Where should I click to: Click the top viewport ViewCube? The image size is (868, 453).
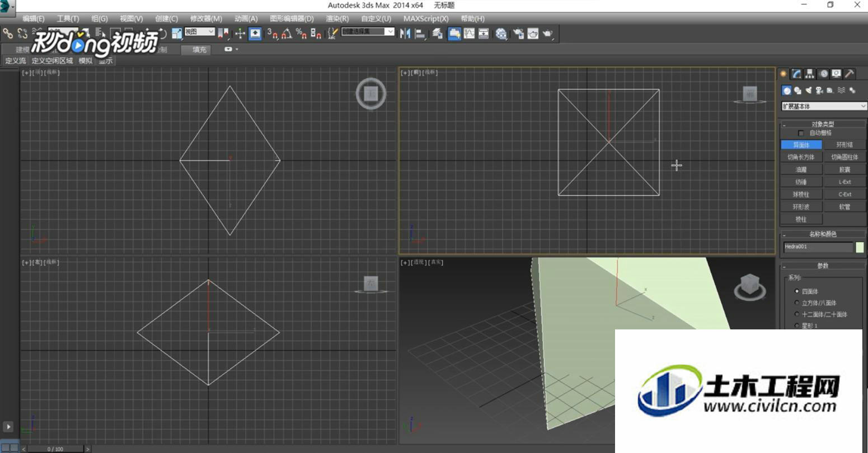tap(371, 94)
